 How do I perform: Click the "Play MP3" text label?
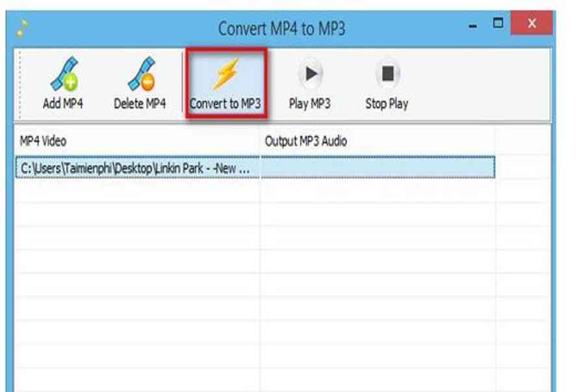coord(309,103)
